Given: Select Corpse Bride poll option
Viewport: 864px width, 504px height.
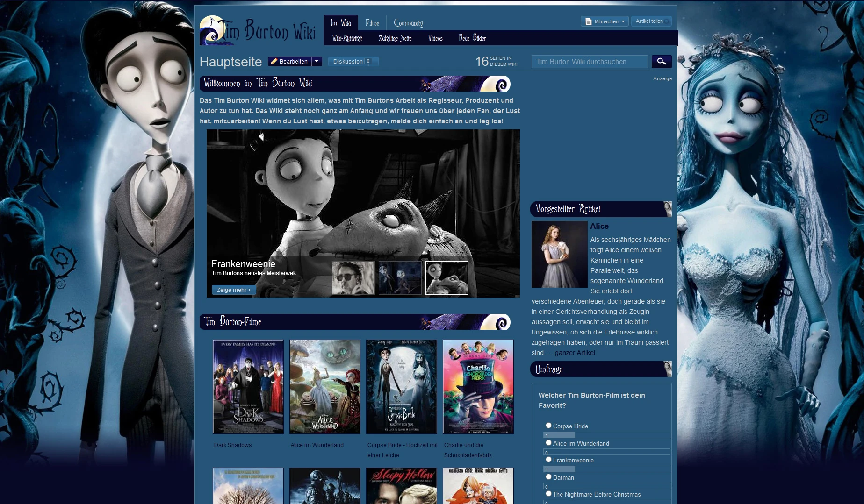Looking at the screenshot, I should (x=548, y=426).
